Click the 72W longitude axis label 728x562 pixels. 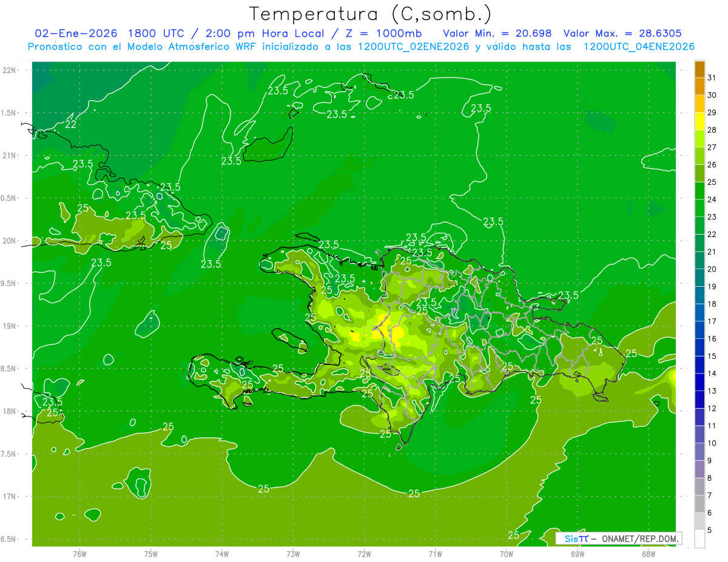(364, 554)
